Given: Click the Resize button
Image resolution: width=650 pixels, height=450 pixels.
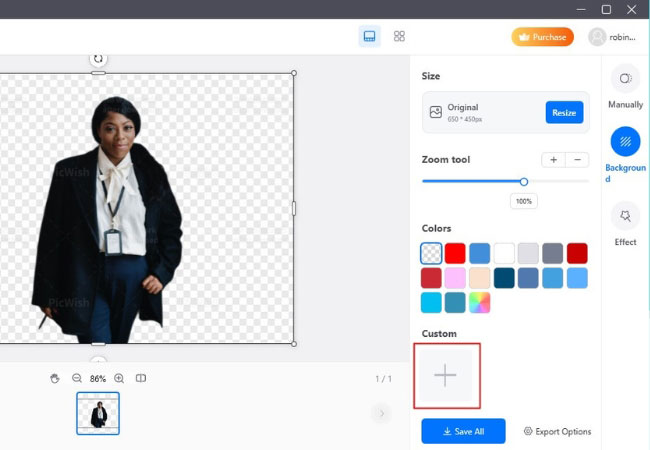Looking at the screenshot, I should click(x=564, y=113).
